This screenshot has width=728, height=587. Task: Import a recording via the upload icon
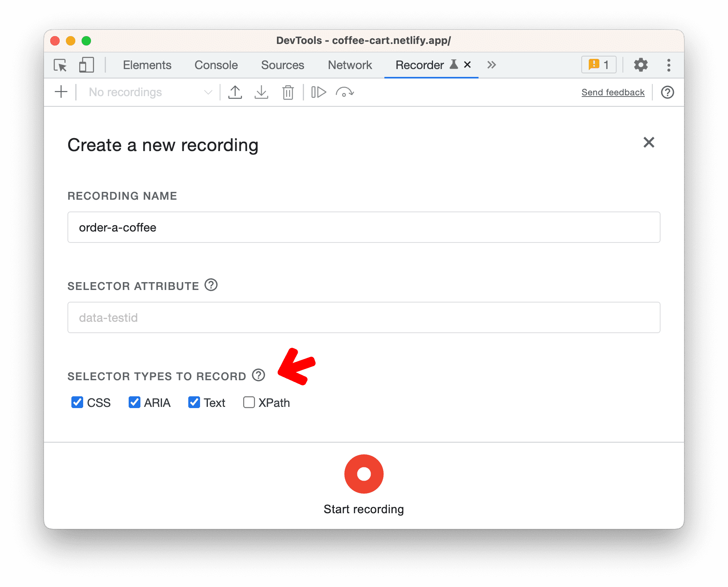(235, 92)
